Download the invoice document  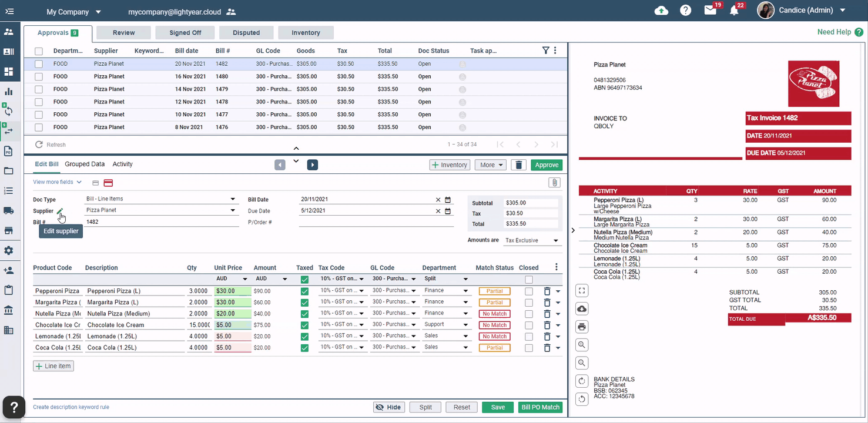[582, 309]
